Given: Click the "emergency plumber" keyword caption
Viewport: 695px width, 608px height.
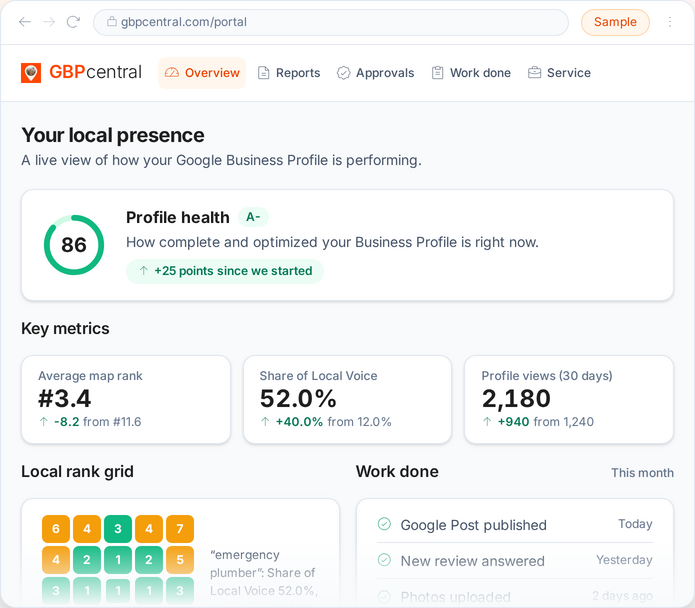Looking at the screenshot, I should pyautogui.click(x=264, y=573).
